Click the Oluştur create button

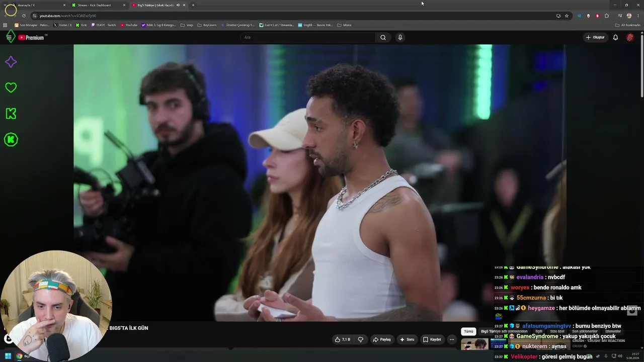pos(595,37)
